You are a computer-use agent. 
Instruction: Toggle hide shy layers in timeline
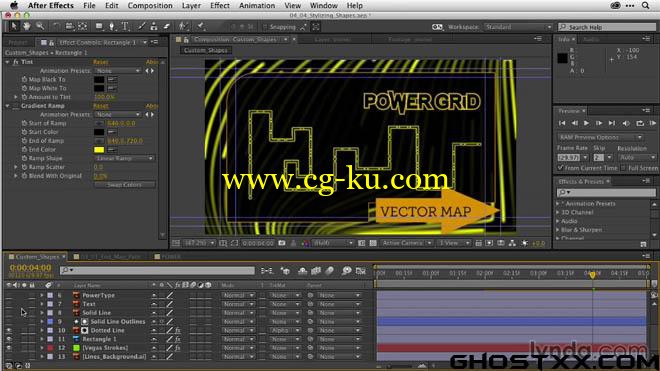302,271
